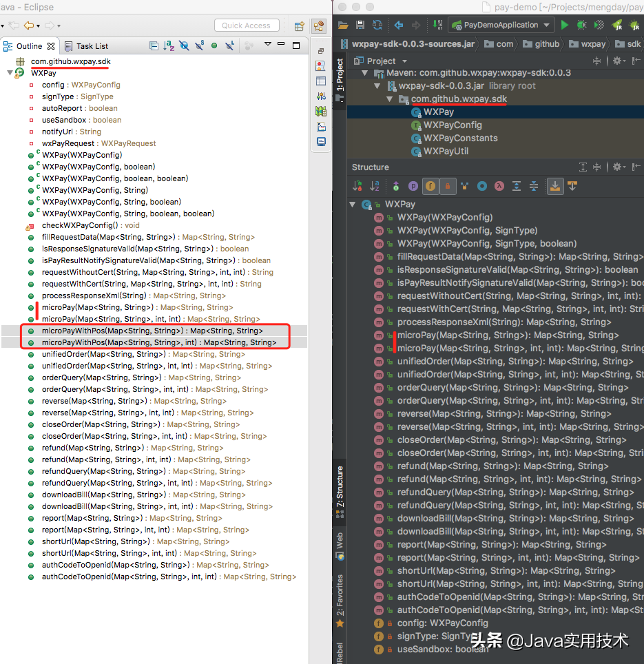Toggle Hide Non-Public Members green dot in Eclipse
Viewport: 644px width, 664px height.
tap(214, 45)
